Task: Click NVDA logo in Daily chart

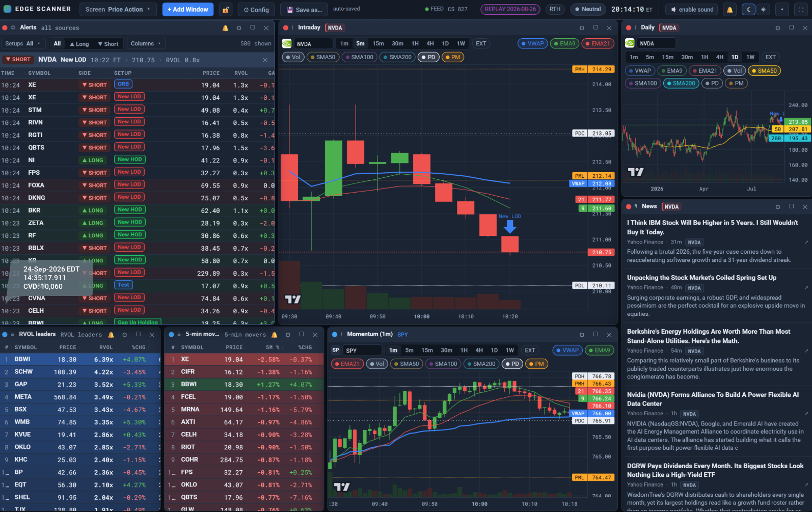Action: 630,43
